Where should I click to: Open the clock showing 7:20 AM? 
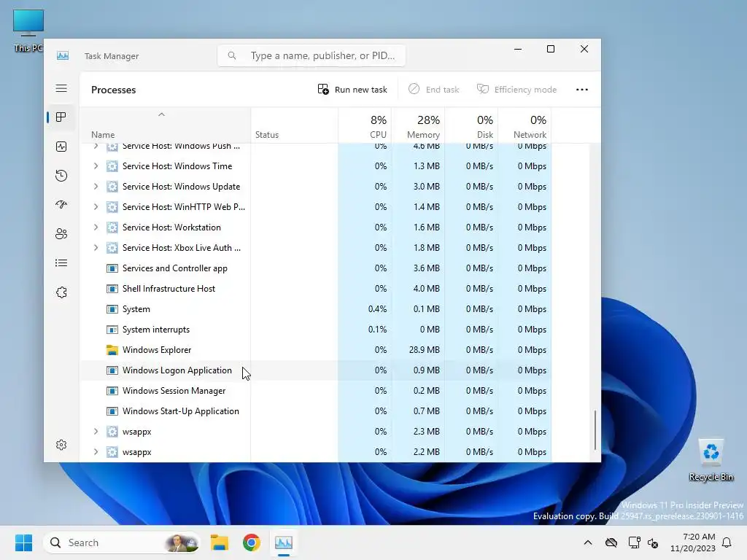point(693,542)
